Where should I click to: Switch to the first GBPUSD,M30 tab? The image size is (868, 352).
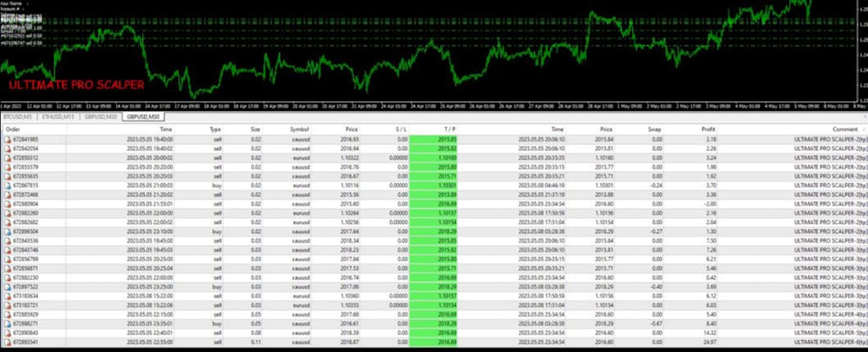100,116
